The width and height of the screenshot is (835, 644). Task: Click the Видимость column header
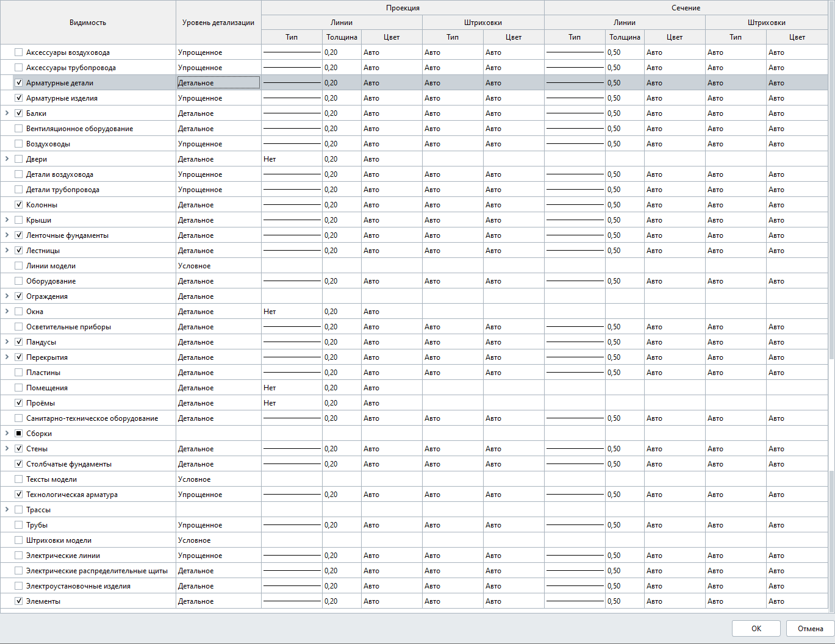[88, 23]
